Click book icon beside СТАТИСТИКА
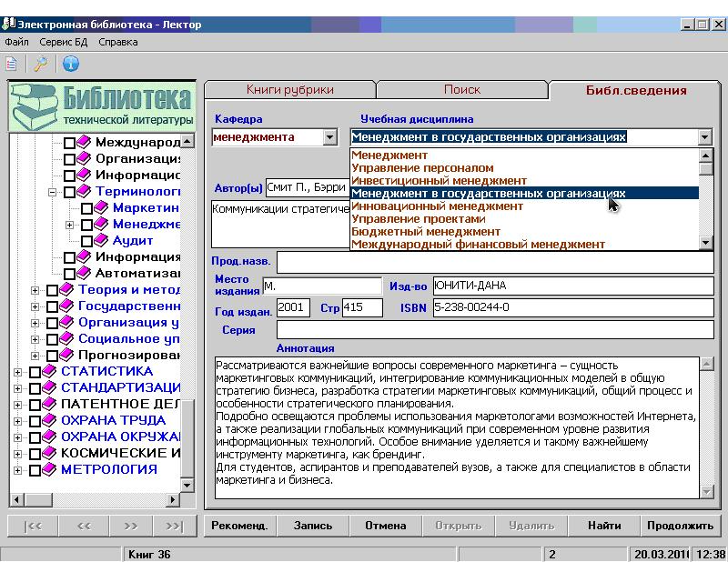728x562 pixels. [x=49, y=371]
